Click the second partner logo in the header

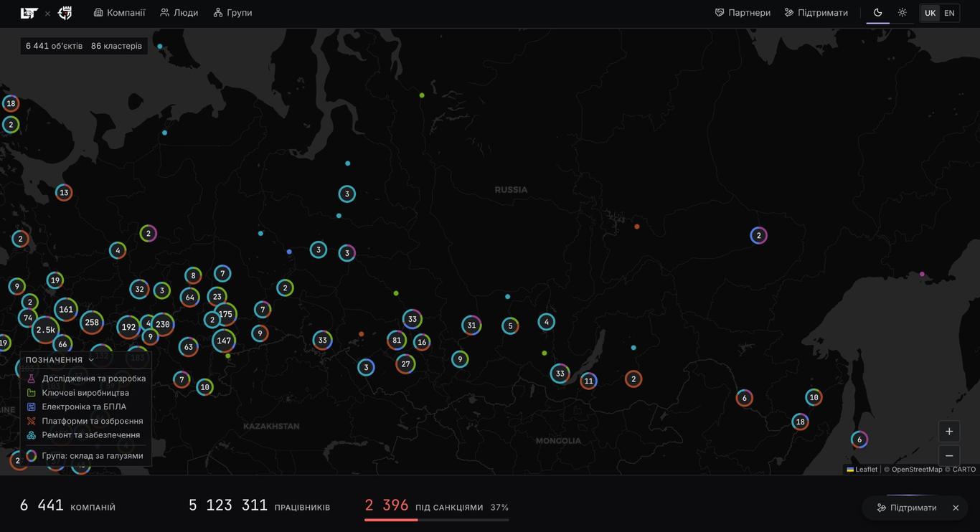(65, 13)
